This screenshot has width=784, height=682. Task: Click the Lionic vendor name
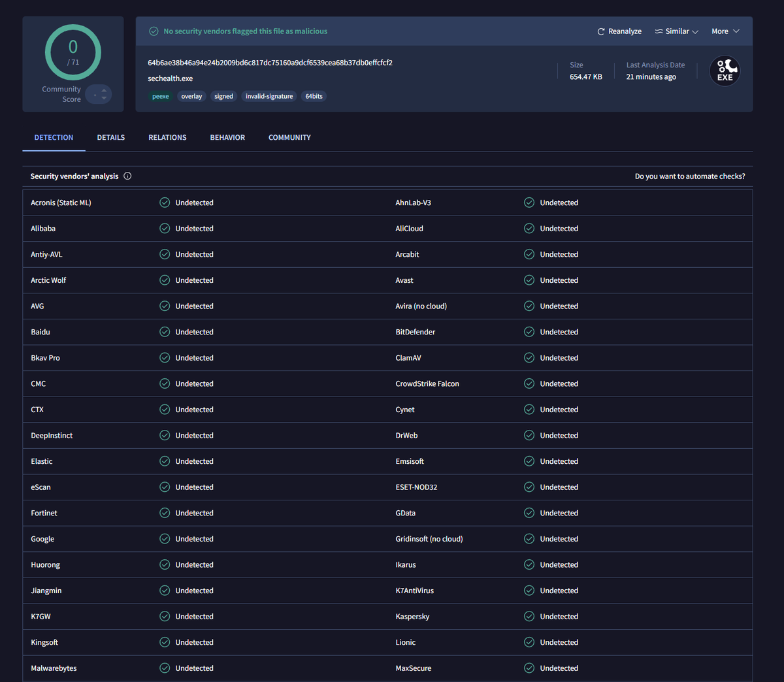coord(406,642)
